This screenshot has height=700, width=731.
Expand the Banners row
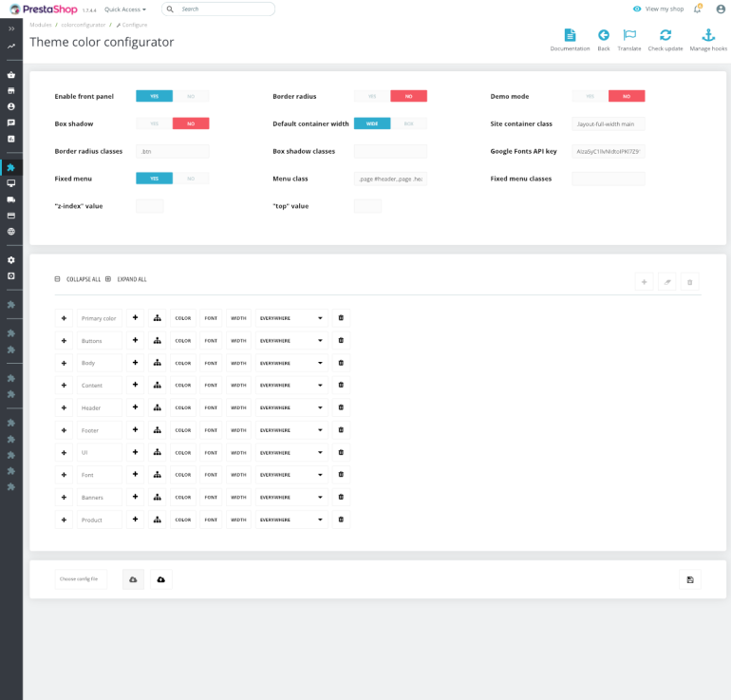64,497
